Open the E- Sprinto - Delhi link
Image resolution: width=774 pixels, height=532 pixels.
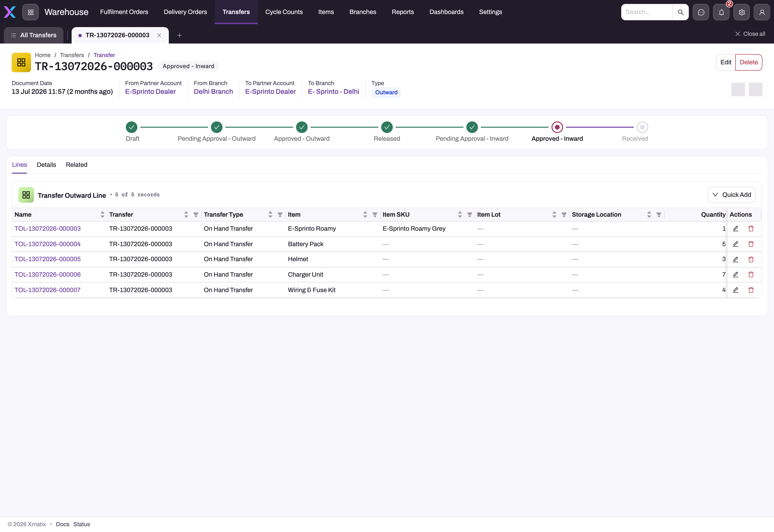point(333,92)
